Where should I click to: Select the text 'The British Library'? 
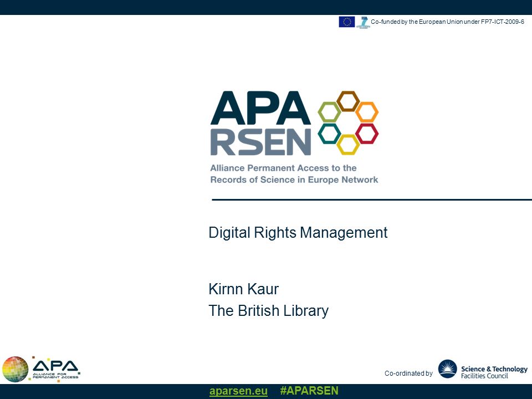(x=268, y=311)
